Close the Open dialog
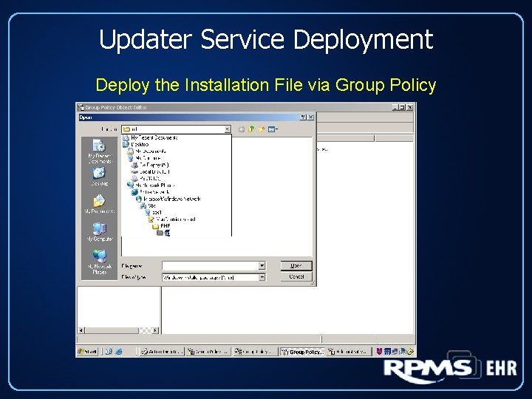Image resolution: width=532 pixels, height=399 pixels. pyautogui.click(x=310, y=117)
